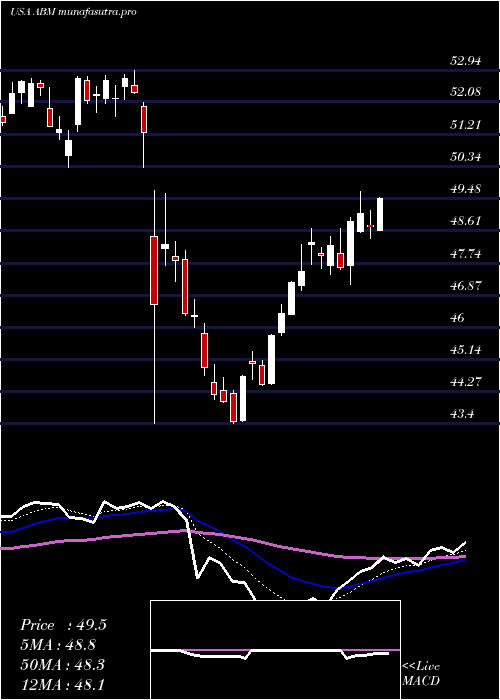Click the latest white candlestick near 49.48

(380, 214)
